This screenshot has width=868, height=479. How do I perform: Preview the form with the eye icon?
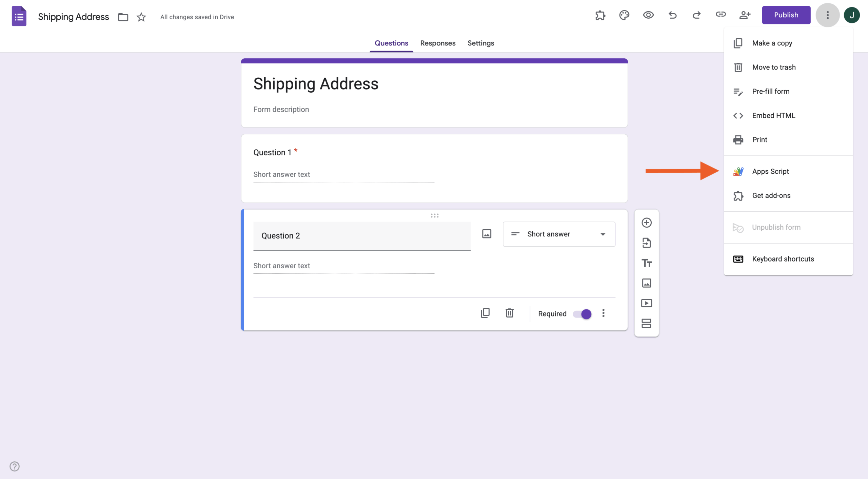648,15
